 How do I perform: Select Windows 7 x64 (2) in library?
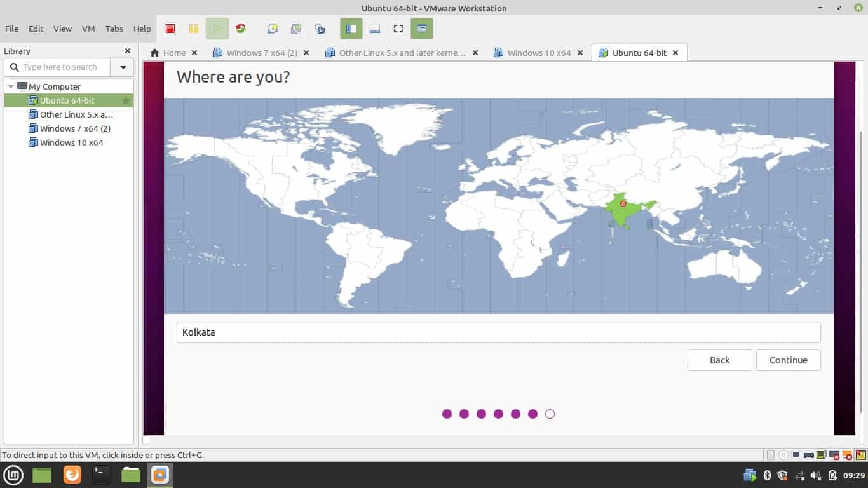coord(69,128)
